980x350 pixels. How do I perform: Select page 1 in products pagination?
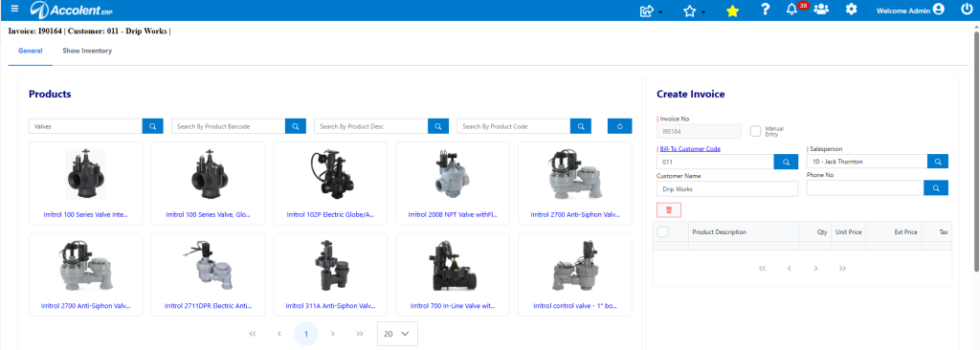coord(305,334)
